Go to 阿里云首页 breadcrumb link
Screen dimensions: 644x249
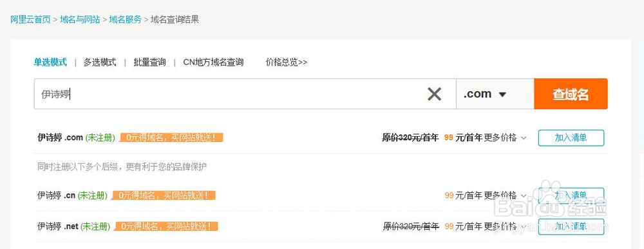pyautogui.click(x=31, y=19)
